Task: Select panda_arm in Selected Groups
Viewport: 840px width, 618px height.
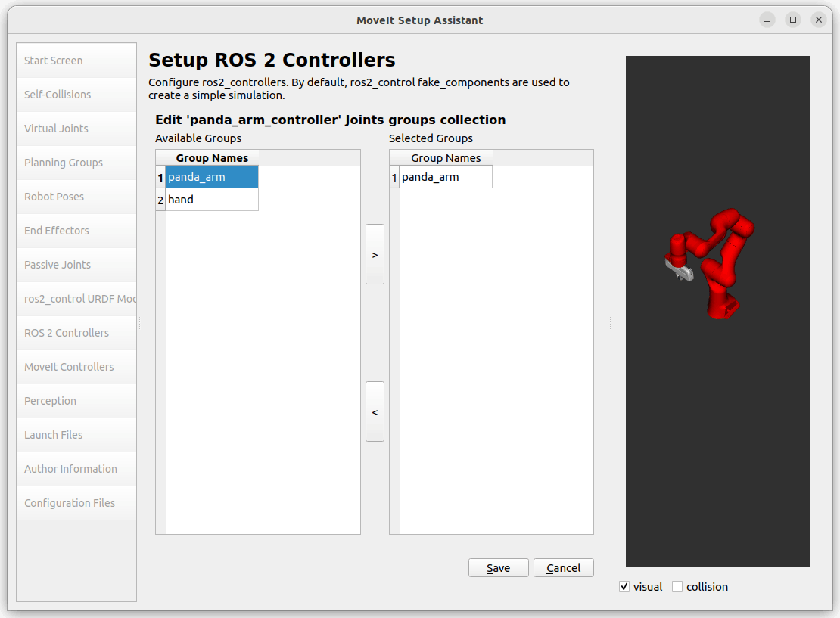Action: click(x=446, y=177)
